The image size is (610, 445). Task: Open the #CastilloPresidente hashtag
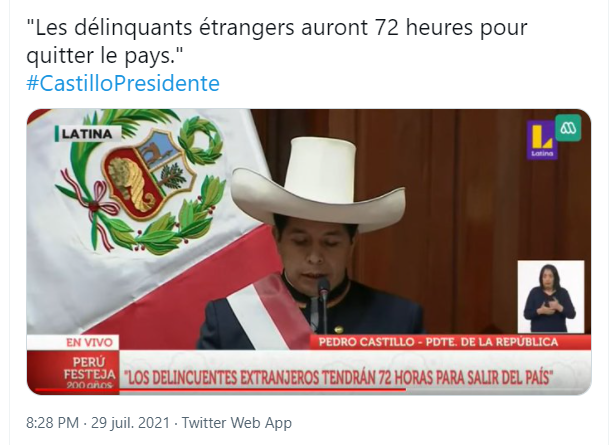123,83
